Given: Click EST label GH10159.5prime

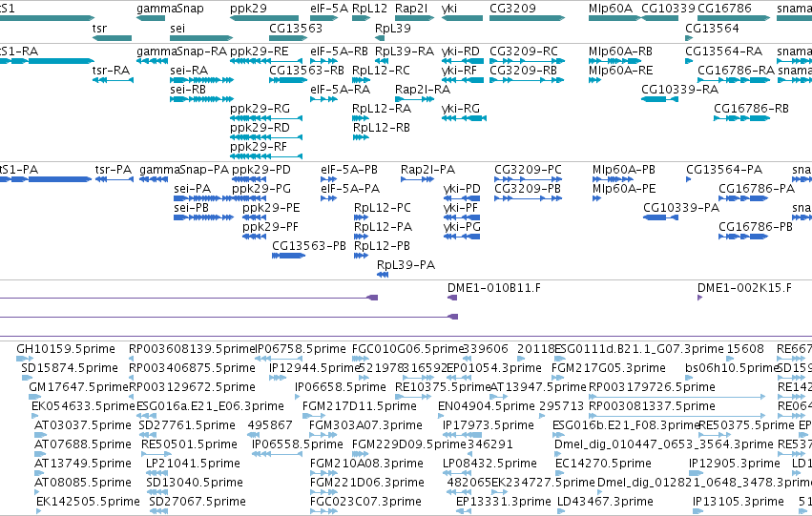Looking at the screenshot, I should (66, 349).
